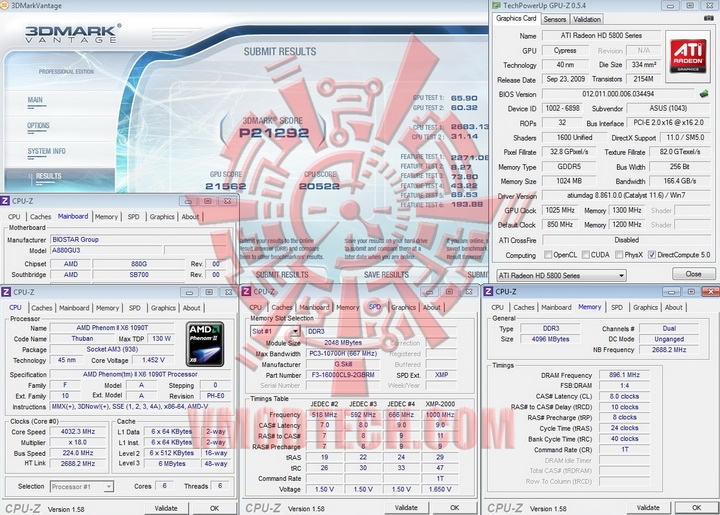Click the P21292 3DMark score
The width and height of the screenshot is (720, 515).
[274, 133]
